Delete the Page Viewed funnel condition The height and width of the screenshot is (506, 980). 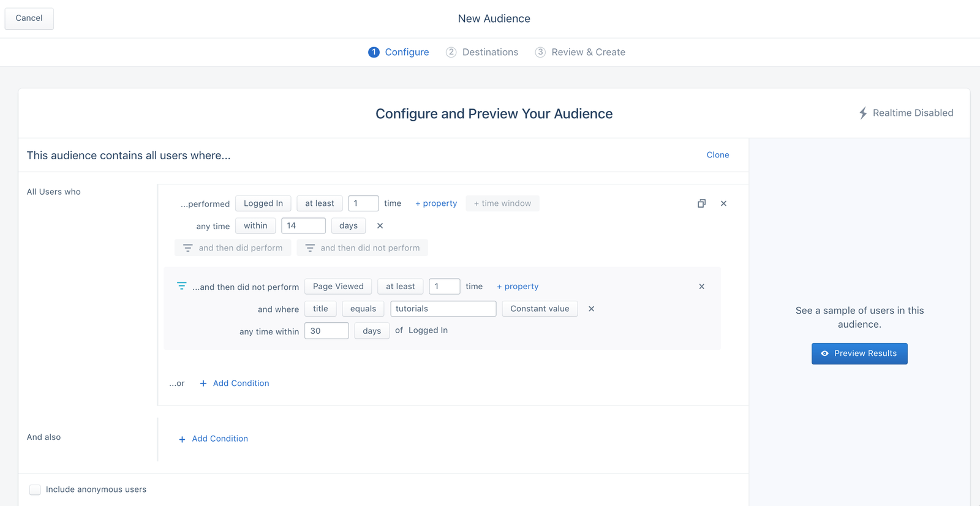[701, 287]
